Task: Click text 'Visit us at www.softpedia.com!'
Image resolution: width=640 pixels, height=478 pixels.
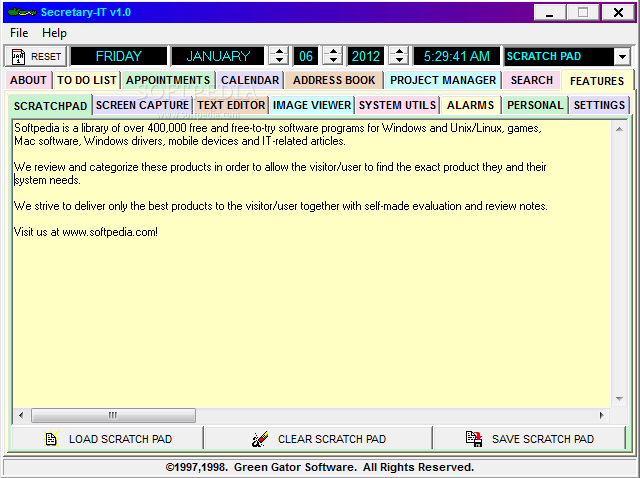Action: click(86, 232)
